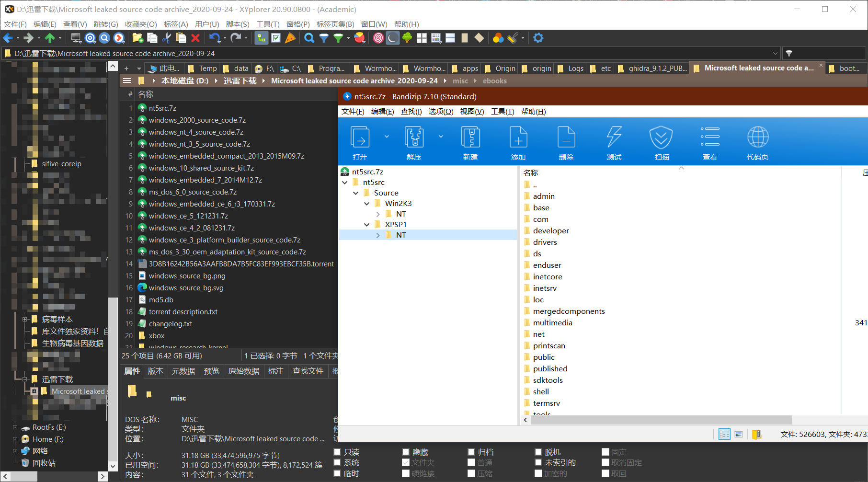Open the 工具(T) menu in XYplorer

tap(268, 24)
